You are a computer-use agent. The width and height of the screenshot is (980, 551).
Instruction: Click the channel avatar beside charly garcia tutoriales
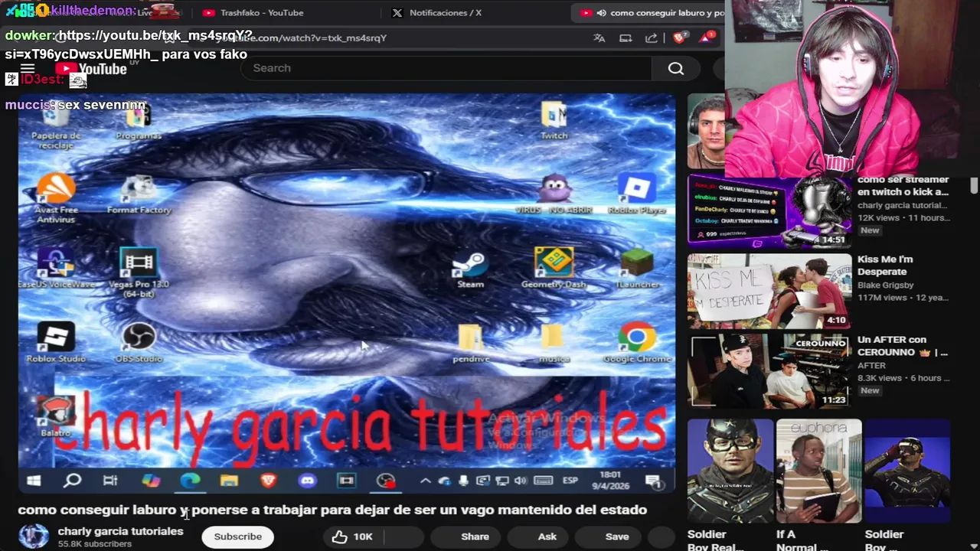[x=34, y=536]
